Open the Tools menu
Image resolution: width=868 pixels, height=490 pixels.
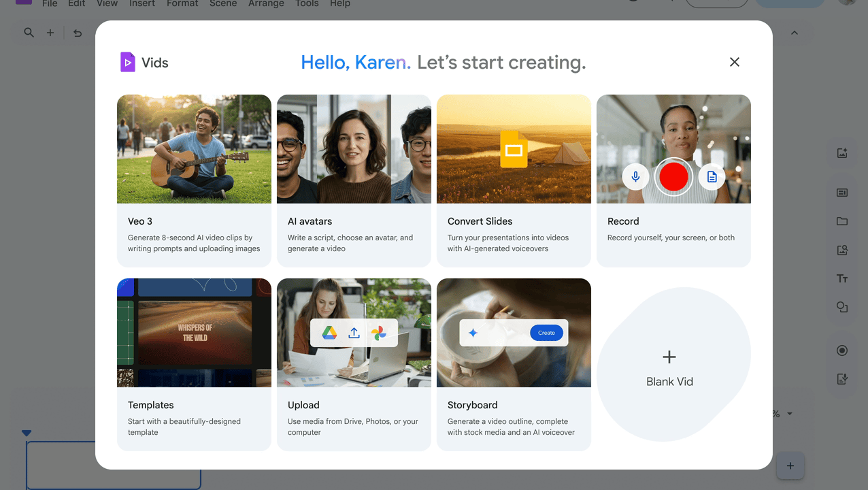307,3
